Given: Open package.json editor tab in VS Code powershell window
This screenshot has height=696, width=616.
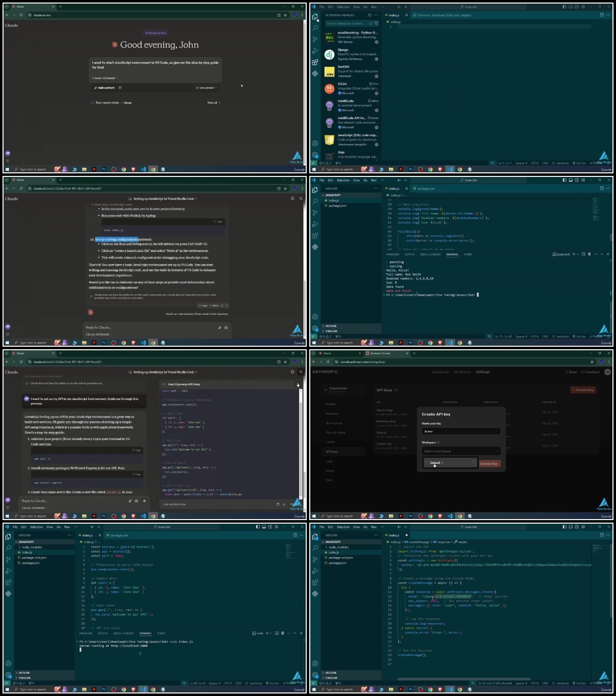Looking at the screenshot, I should 424,189.
